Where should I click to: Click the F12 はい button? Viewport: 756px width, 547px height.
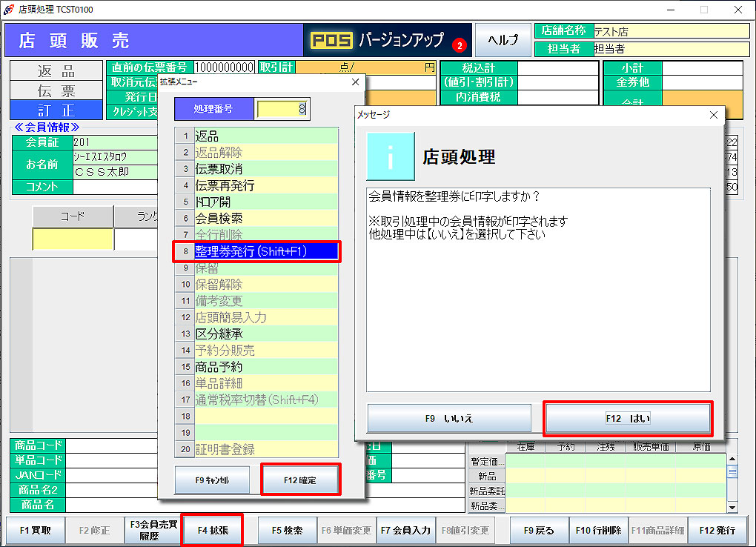(628, 419)
